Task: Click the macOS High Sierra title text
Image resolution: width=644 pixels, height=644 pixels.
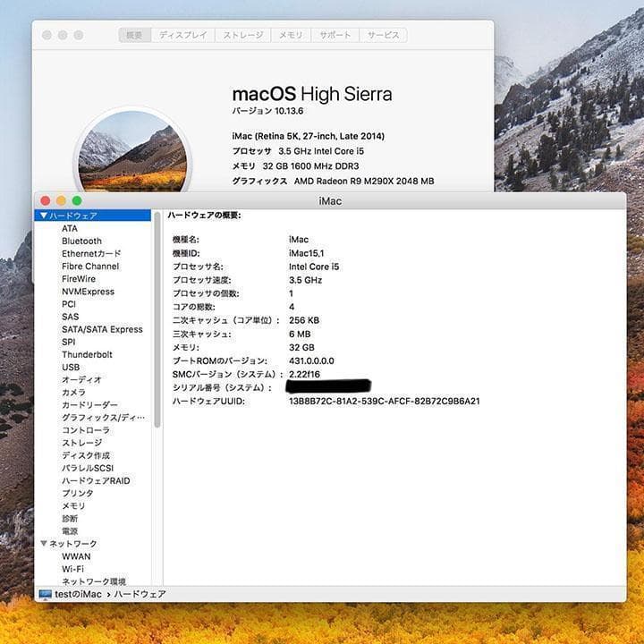Action: pyautogui.click(x=312, y=94)
